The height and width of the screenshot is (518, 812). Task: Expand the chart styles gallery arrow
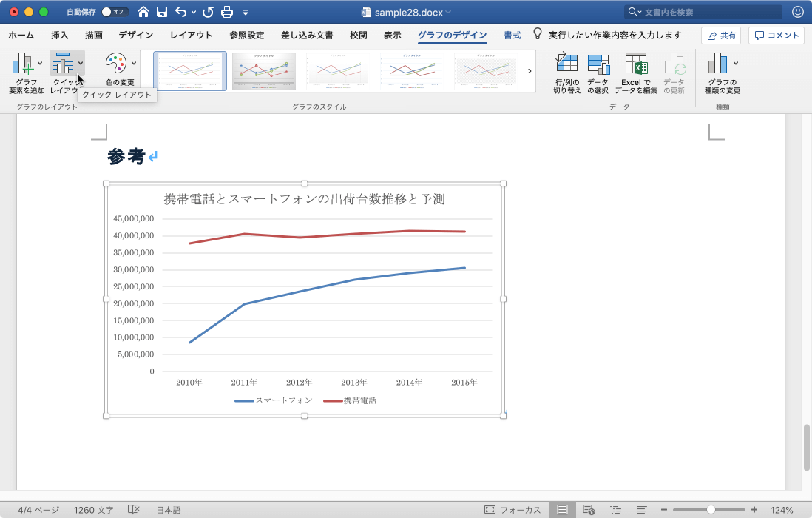(x=530, y=71)
